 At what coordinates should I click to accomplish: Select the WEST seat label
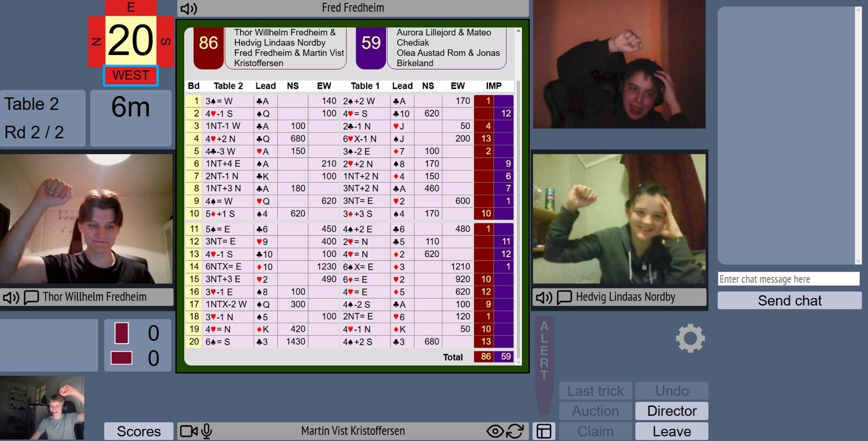131,76
